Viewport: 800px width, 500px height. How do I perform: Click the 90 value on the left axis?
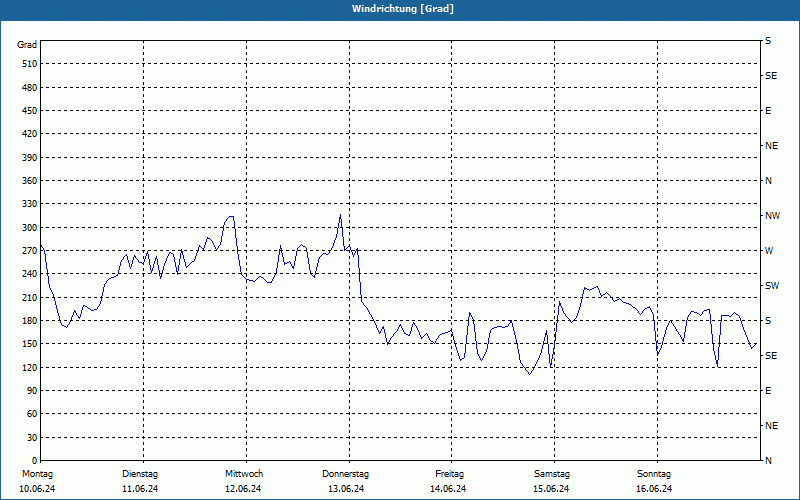32,390
